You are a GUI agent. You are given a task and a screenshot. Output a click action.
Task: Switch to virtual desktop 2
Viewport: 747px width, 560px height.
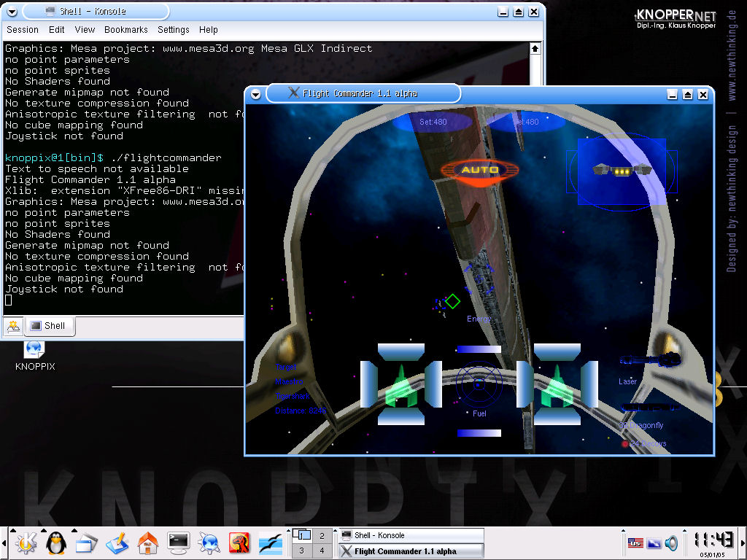point(322,535)
